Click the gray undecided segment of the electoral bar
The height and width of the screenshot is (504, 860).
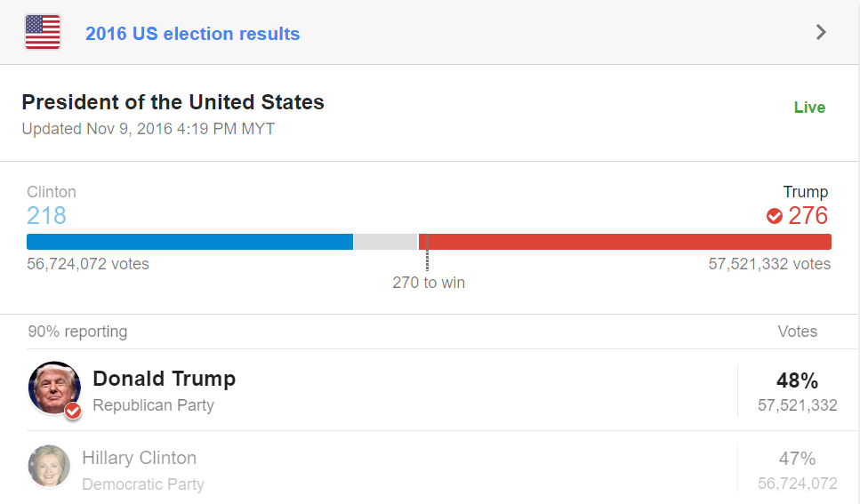tap(385, 242)
